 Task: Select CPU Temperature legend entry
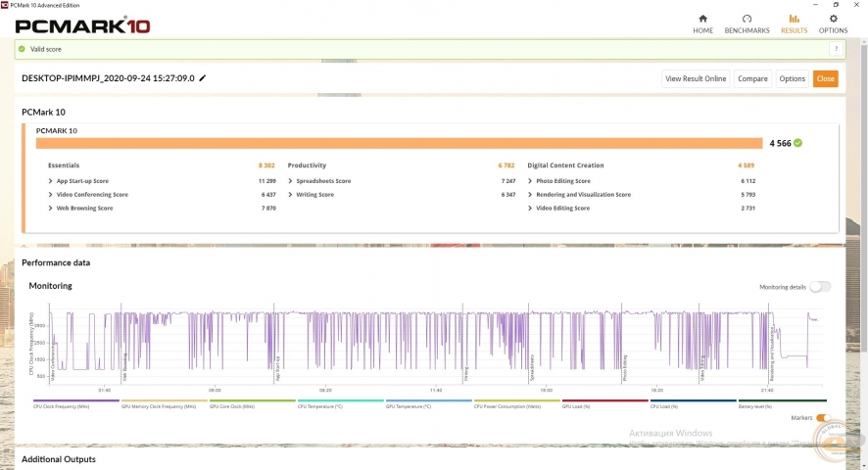341,404
